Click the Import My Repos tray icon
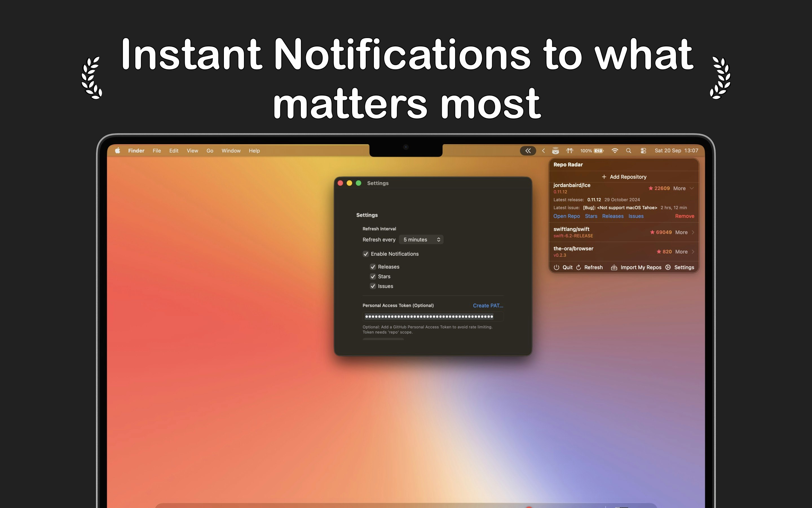This screenshot has width=812, height=508. [614, 268]
